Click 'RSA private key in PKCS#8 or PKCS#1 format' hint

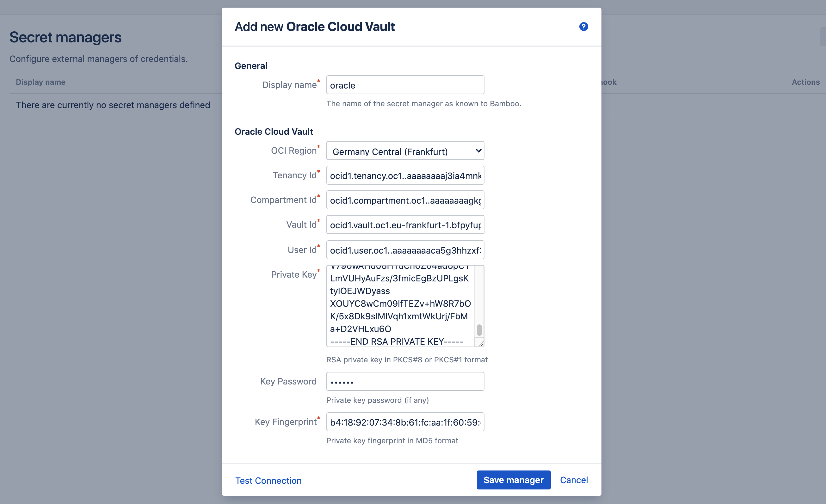coord(407,360)
